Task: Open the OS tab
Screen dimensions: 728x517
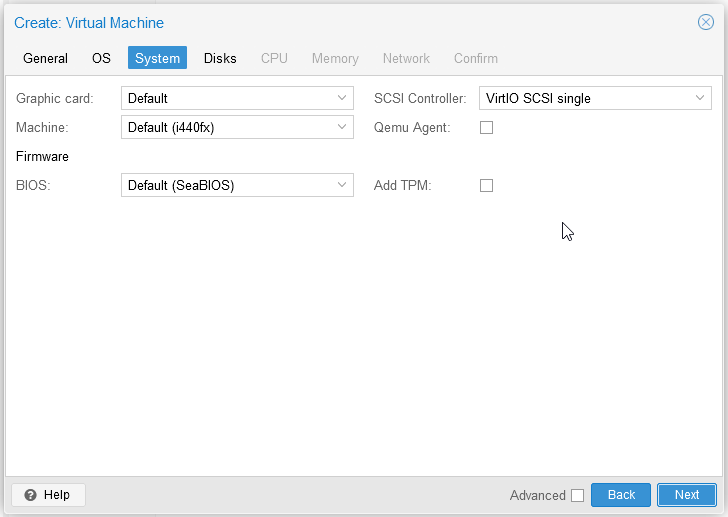Action: pyautogui.click(x=101, y=58)
